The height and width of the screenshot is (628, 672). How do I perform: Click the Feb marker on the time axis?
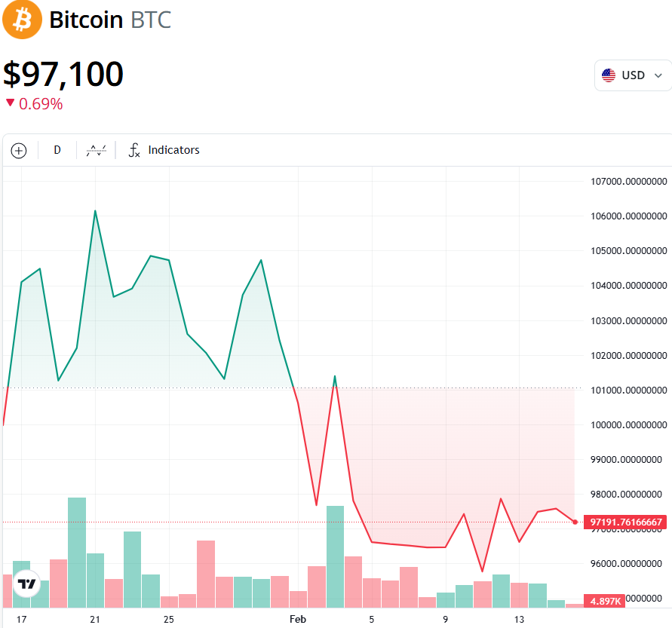coord(298,619)
